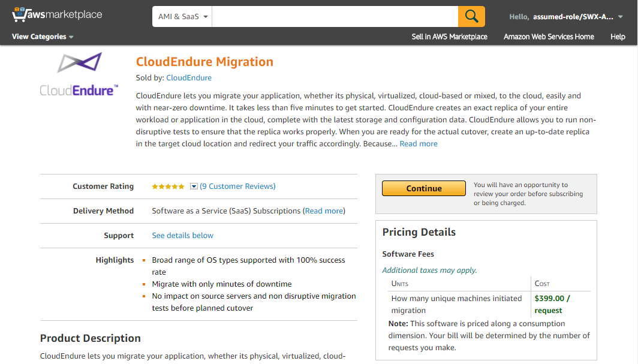Click the orange search magnifier button
Screen dimensions: 638x364
point(471,16)
